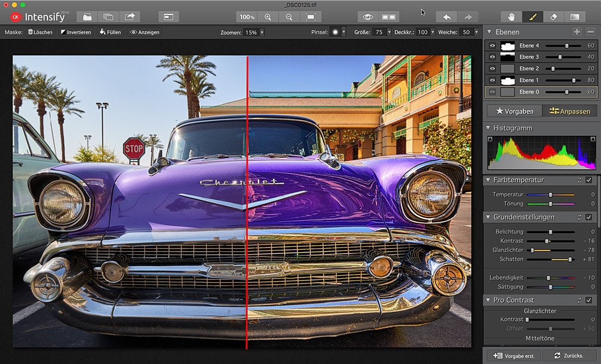Add a new layer with plus icon

tap(577, 32)
